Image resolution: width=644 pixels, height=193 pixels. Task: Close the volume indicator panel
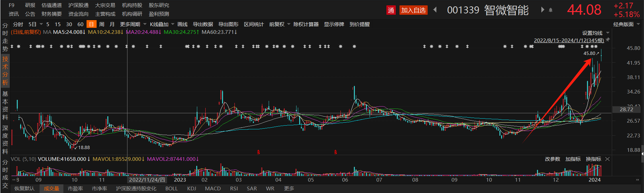607,159
